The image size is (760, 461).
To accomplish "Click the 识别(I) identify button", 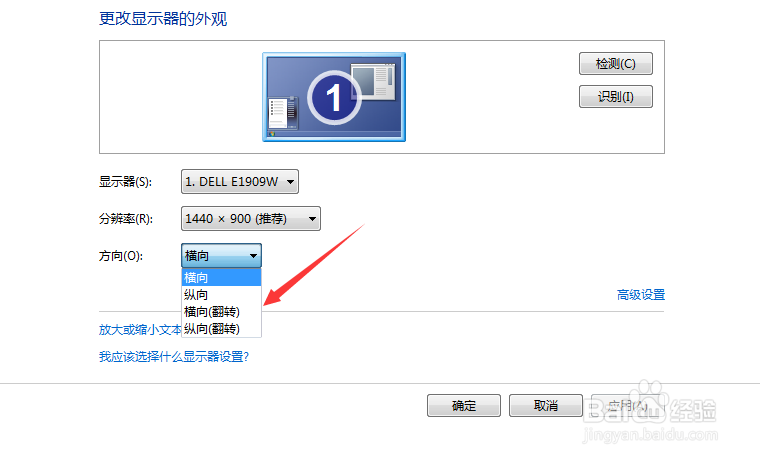I will [x=616, y=96].
